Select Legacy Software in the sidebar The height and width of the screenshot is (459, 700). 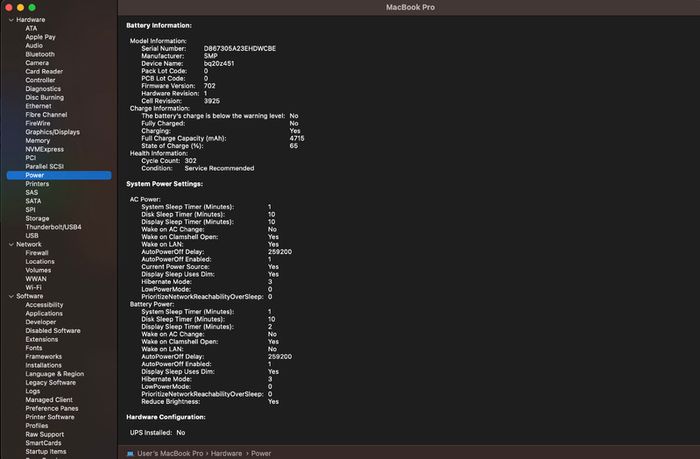50,383
